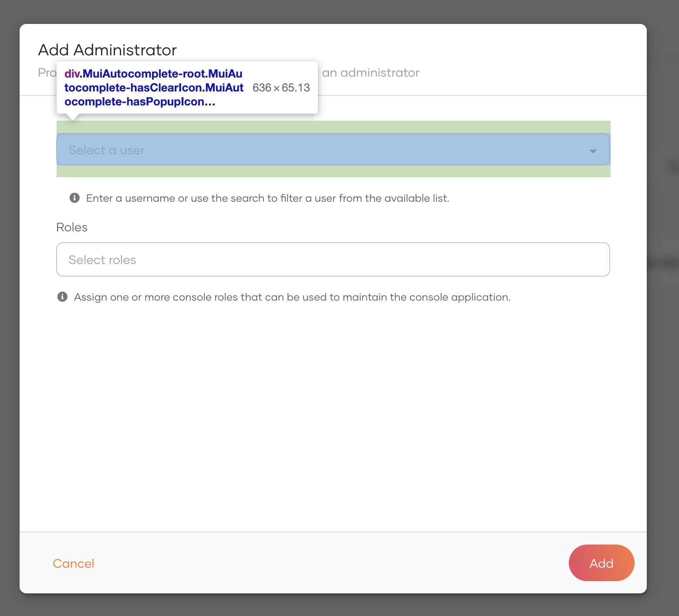This screenshot has width=679, height=616.
Task: Click the hint about assigning console roles
Action: point(292,297)
